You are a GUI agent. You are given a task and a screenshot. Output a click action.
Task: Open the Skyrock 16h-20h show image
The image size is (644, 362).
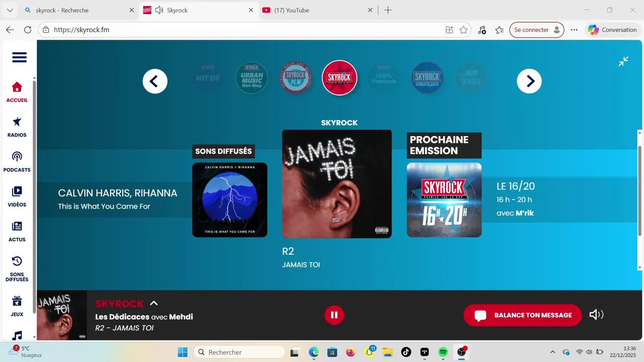tap(444, 200)
